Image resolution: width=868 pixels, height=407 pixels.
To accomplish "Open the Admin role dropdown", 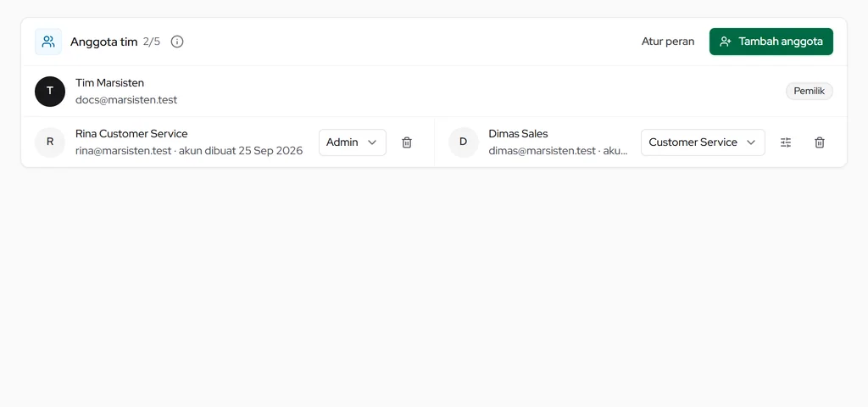I will click(x=353, y=142).
